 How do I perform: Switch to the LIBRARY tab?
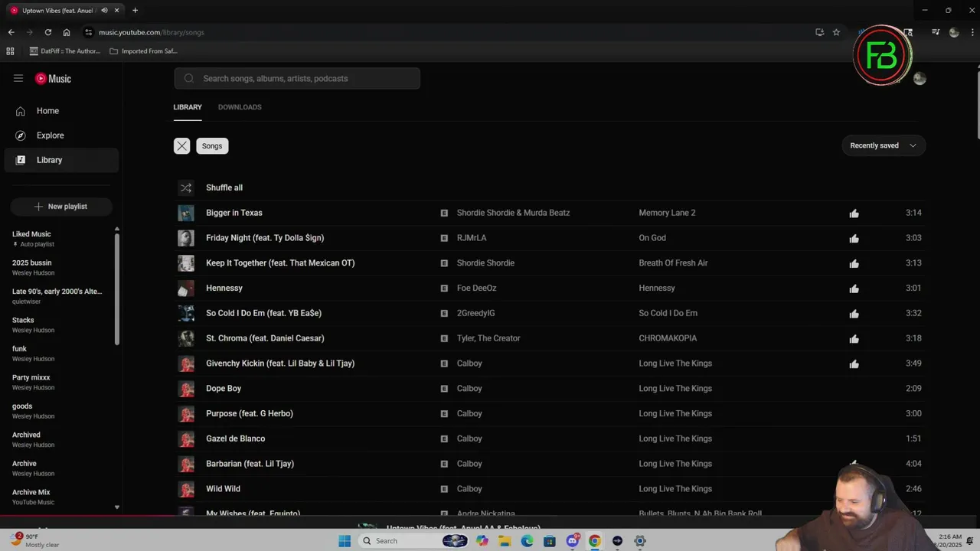tap(188, 107)
